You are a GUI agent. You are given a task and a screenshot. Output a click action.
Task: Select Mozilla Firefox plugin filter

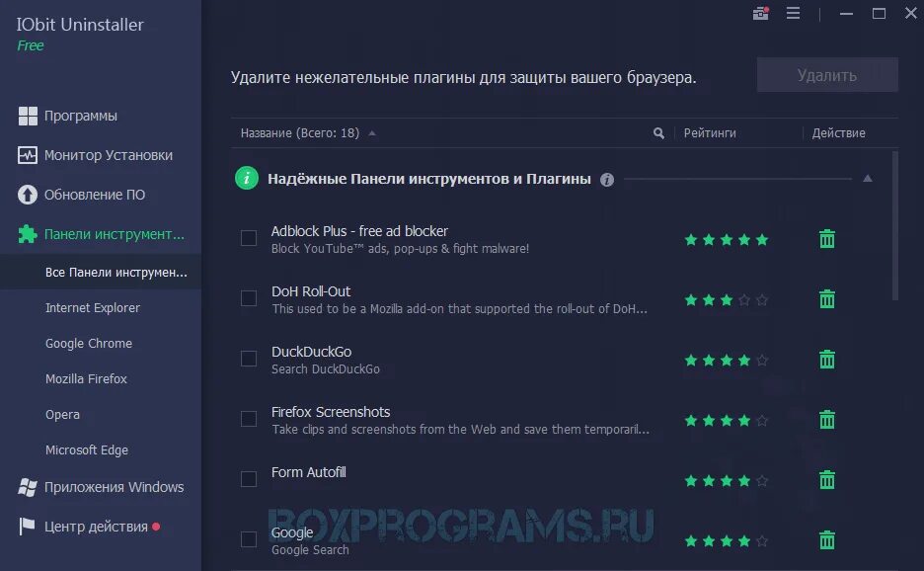point(86,378)
